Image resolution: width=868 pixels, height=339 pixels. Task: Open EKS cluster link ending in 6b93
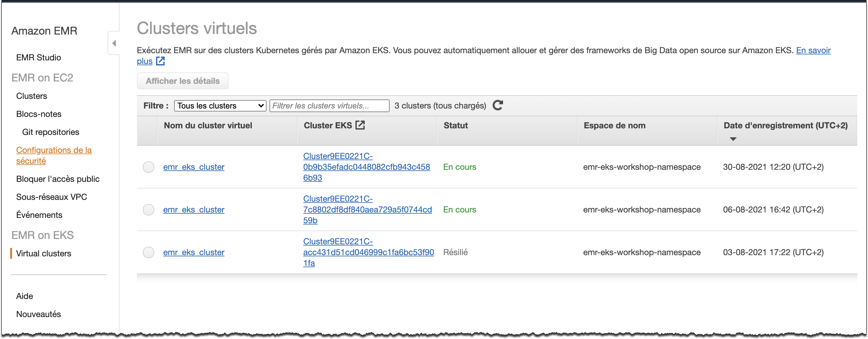(366, 167)
